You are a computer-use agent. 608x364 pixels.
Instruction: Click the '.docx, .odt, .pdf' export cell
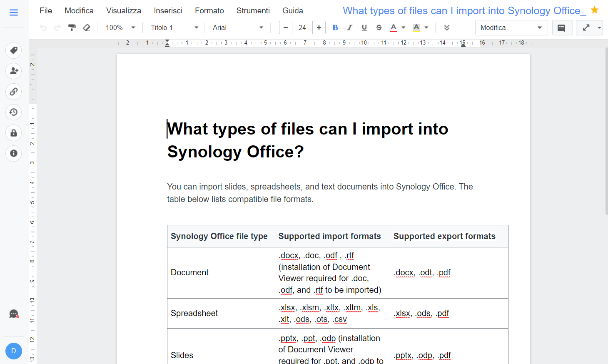tap(449, 273)
